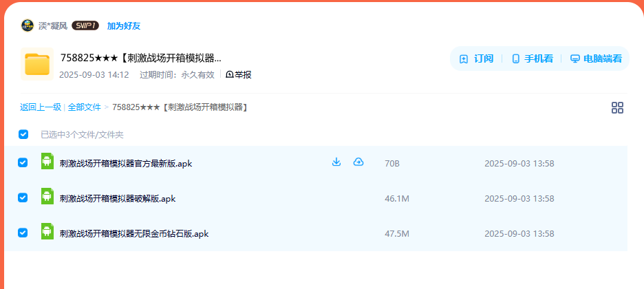The width and height of the screenshot is (644, 289).
Task: Click the user avatar of 淡*凝风
Action: pyautogui.click(x=27, y=25)
